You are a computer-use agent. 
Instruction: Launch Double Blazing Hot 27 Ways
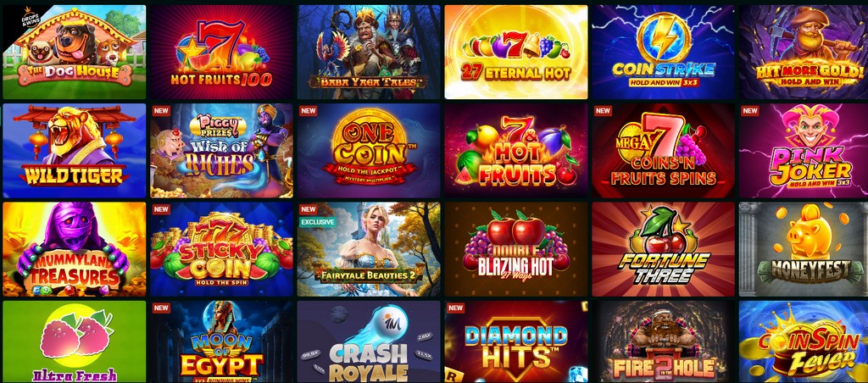pos(516,249)
